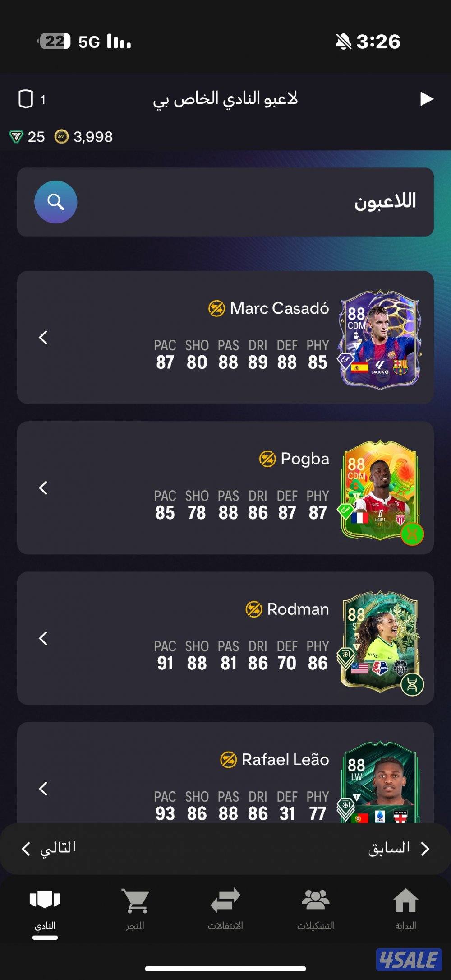This screenshot has width=451, height=980.
Task: Open the التشكيلات squads tab
Action: (x=316, y=909)
